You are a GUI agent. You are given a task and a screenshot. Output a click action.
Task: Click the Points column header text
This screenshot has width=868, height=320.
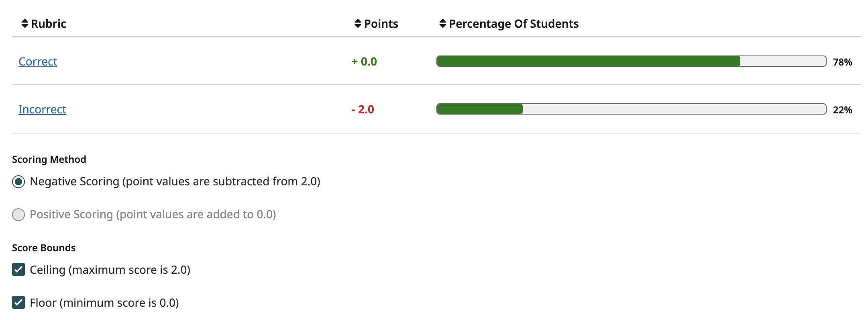(381, 24)
